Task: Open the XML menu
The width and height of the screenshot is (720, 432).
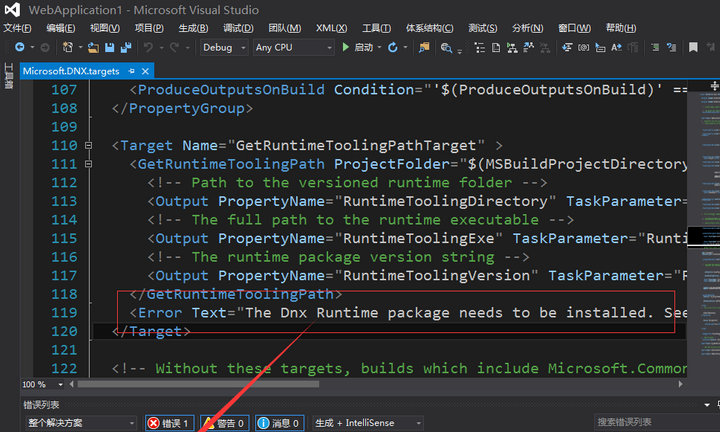Action: (331, 28)
